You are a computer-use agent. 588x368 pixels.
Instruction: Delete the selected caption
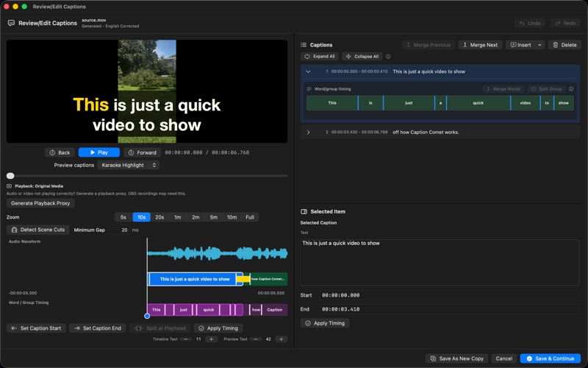click(x=564, y=45)
